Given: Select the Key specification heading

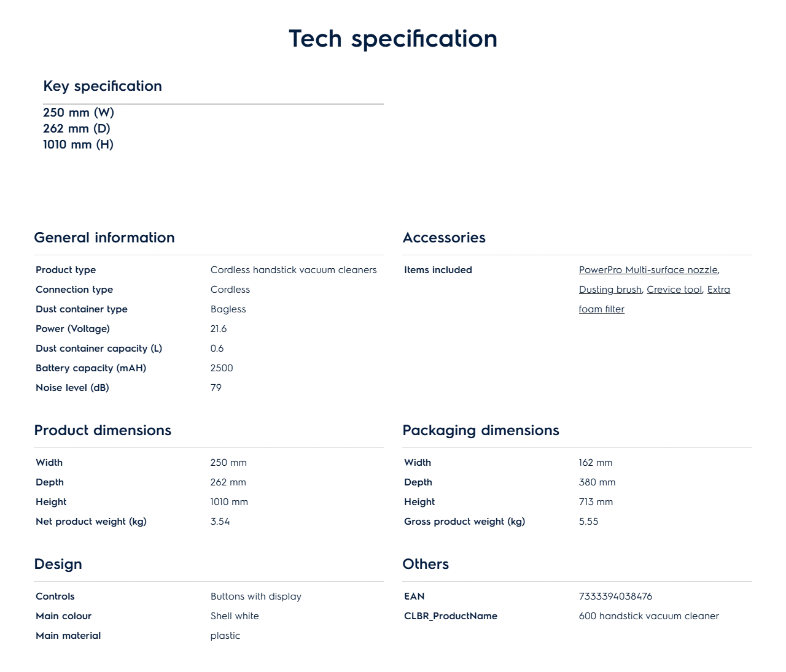Looking at the screenshot, I should (103, 86).
